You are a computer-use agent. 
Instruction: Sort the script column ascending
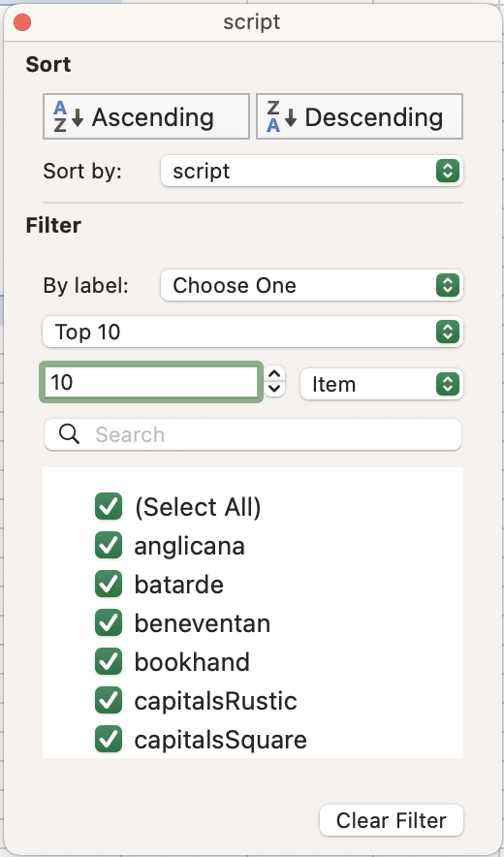point(146,116)
